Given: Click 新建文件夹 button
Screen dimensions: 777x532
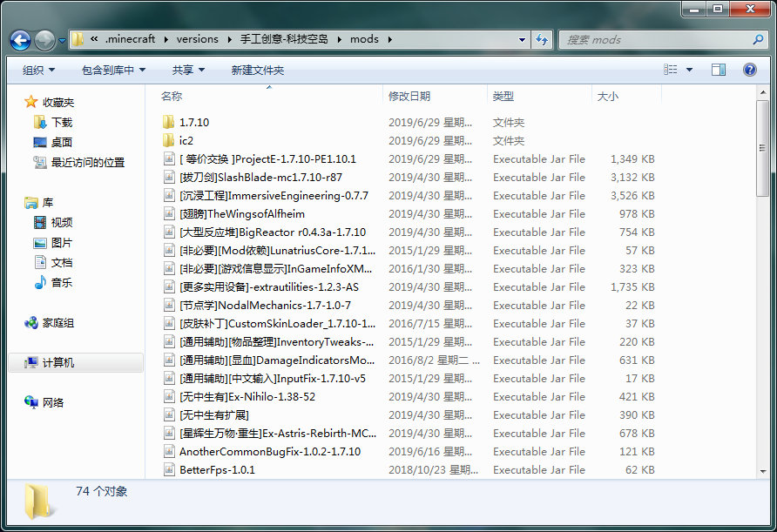Looking at the screenshot, I should click(x=257, y=70).
